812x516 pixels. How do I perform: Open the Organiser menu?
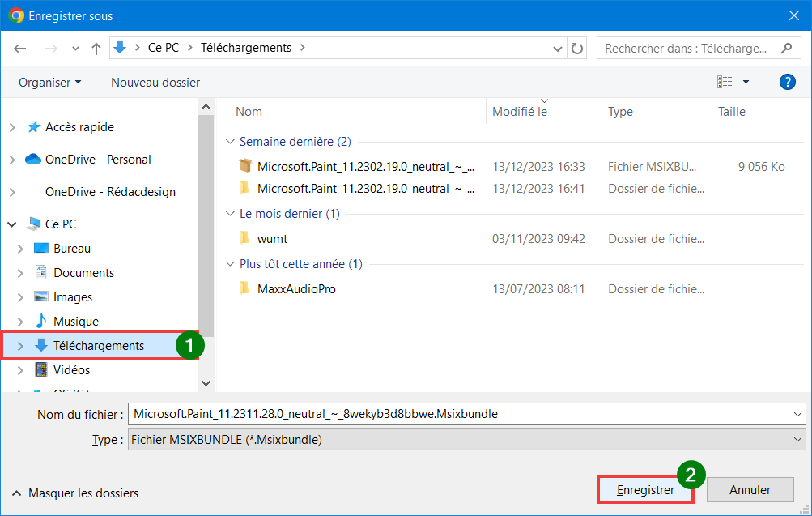(49, 83)
